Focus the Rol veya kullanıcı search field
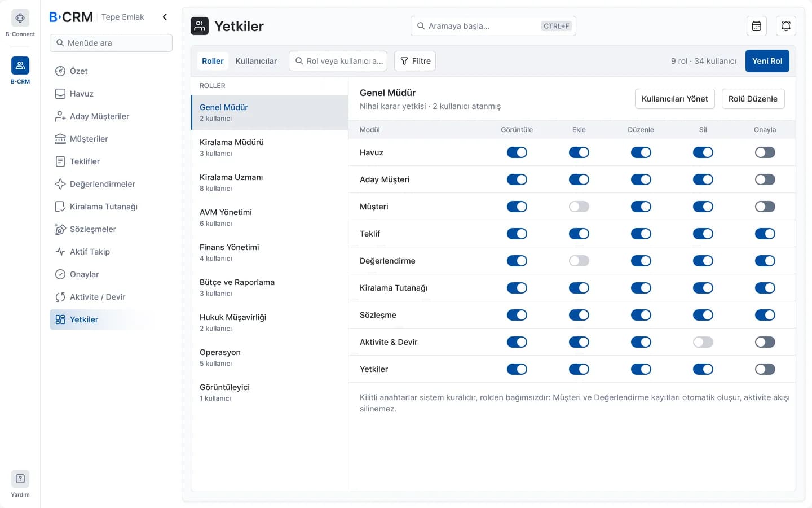Image resolution: width=812 pixels, height=508 pixels. (x=338, y=61)
